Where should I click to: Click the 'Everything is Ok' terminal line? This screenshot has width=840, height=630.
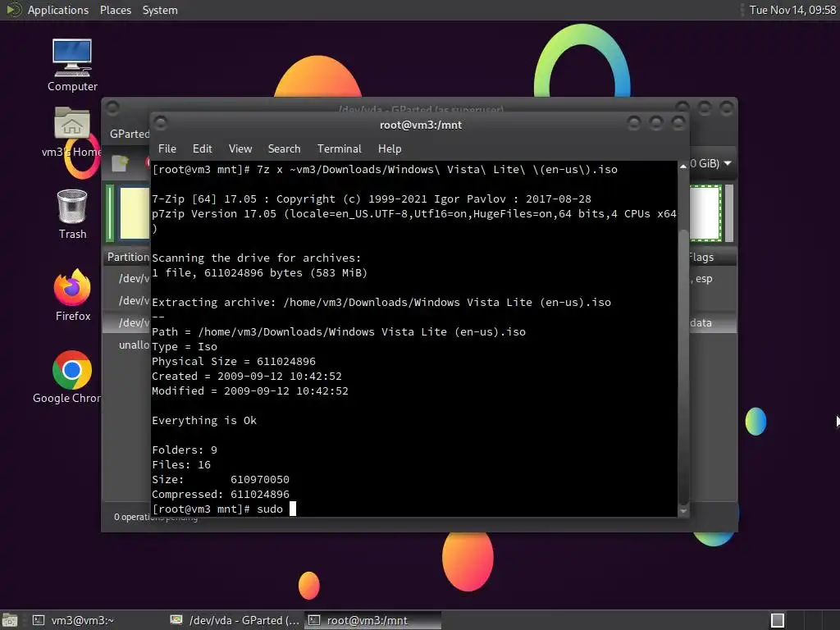click(x=204, y=421)
